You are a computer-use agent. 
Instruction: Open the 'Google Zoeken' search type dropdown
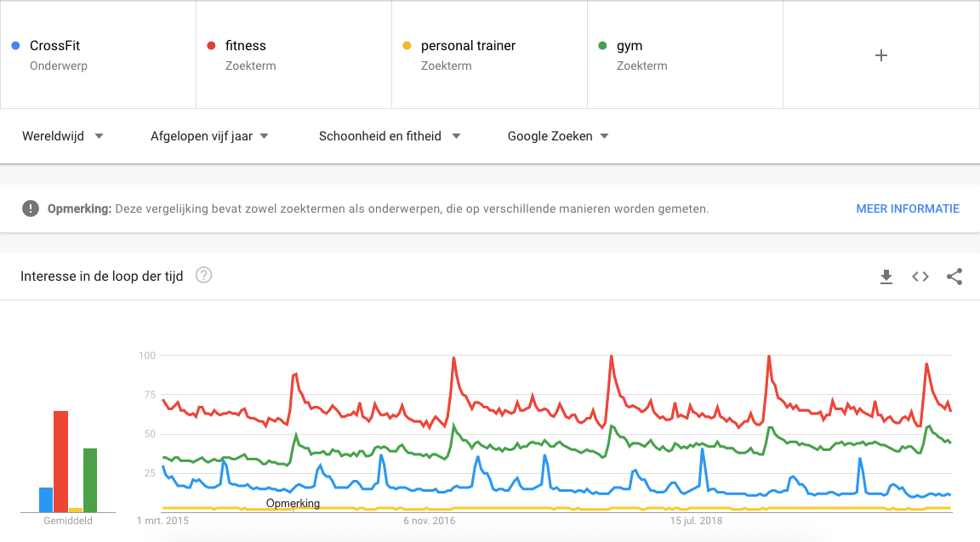[x=558, y=136]
